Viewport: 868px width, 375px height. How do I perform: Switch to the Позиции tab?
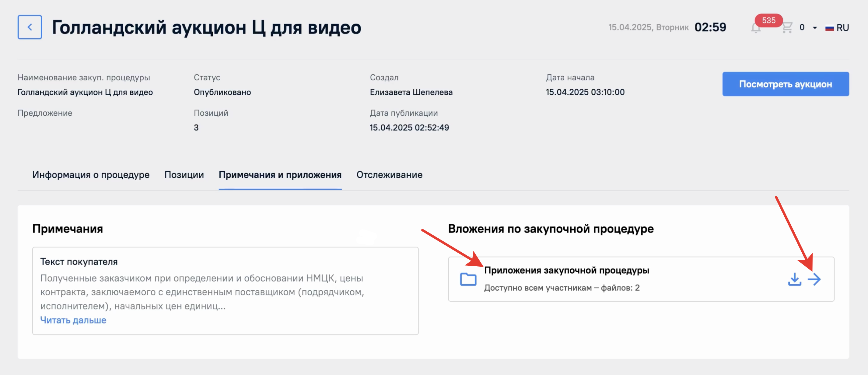coord(184,174)
